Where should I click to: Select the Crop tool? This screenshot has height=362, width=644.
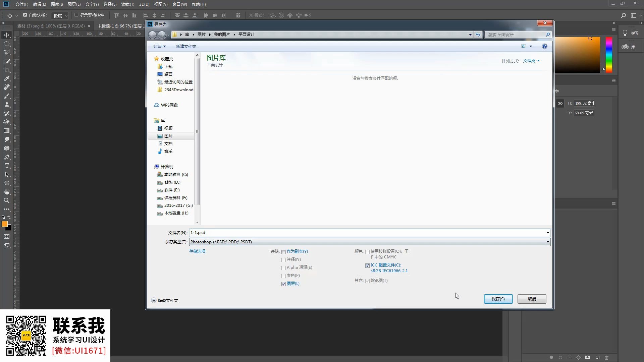tap(7, 70)
